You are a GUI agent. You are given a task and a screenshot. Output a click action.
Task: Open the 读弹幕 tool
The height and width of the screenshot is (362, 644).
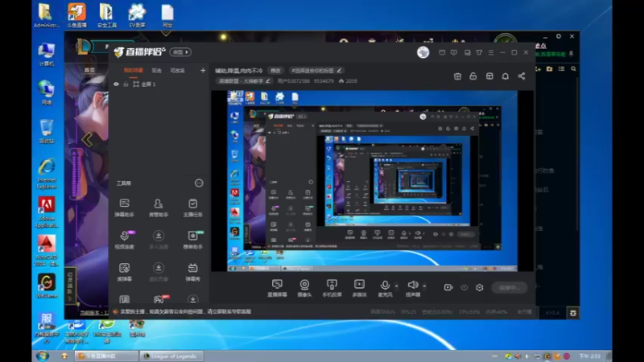coord(125,272)
